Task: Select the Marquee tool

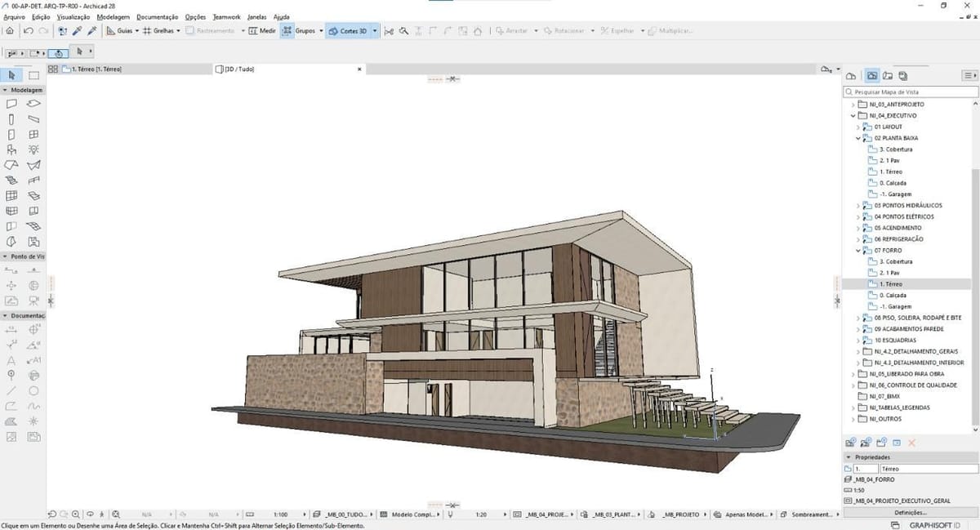Action: point(33,75)
